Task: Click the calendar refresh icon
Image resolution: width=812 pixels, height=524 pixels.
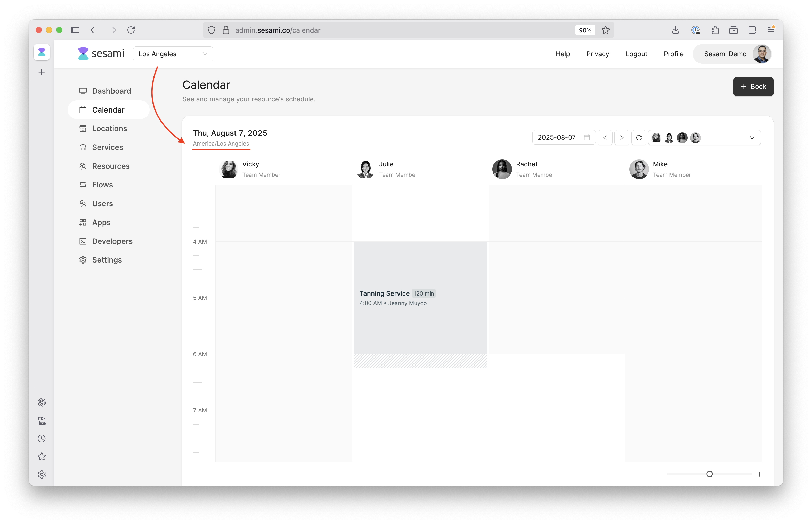Action: point(639,138)
